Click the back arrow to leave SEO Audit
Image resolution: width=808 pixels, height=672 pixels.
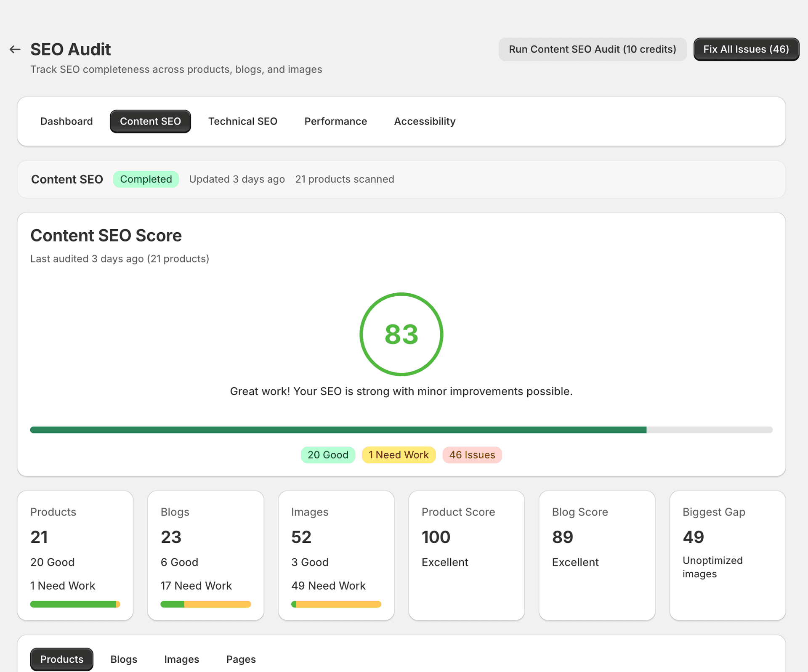(x=15, y=49)
